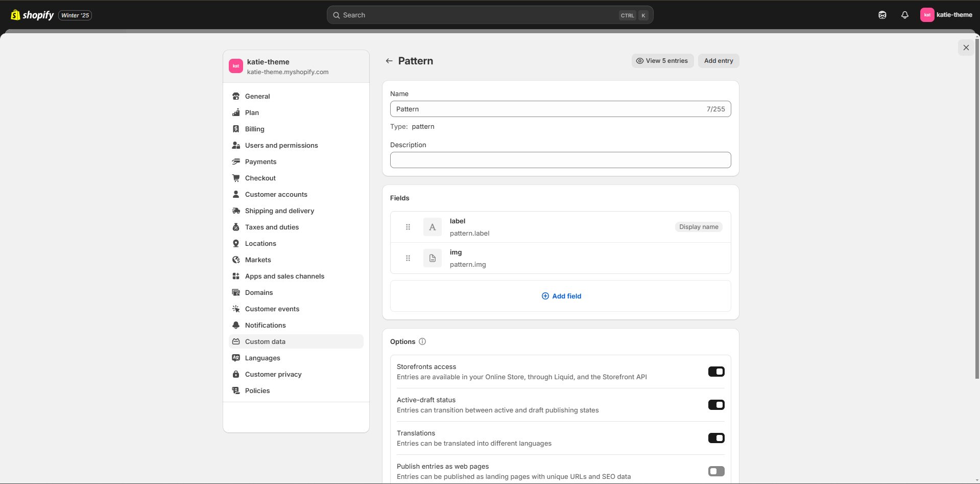Open the katie-theme store switcher in sidebar
Image resolution: width=980 pixels, height=484 pixels.
point(296,66)
